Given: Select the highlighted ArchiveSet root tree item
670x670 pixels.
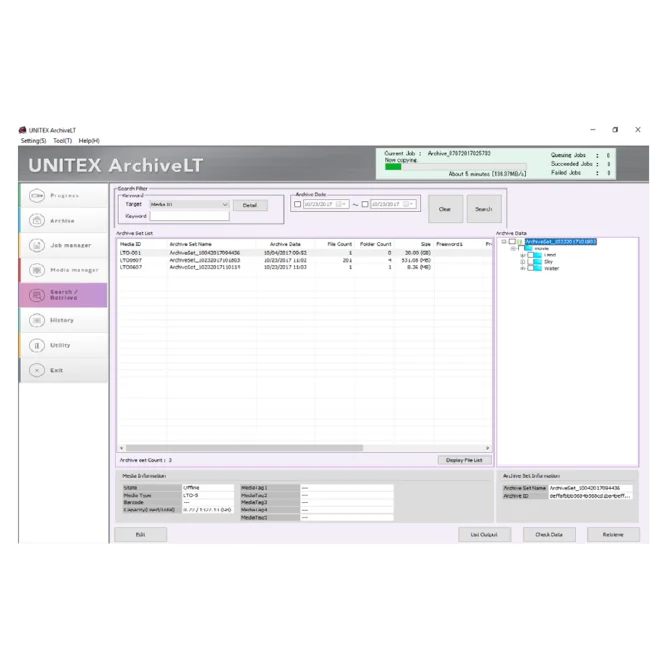Looking at the screenshot, I should [x=561, y=242].
